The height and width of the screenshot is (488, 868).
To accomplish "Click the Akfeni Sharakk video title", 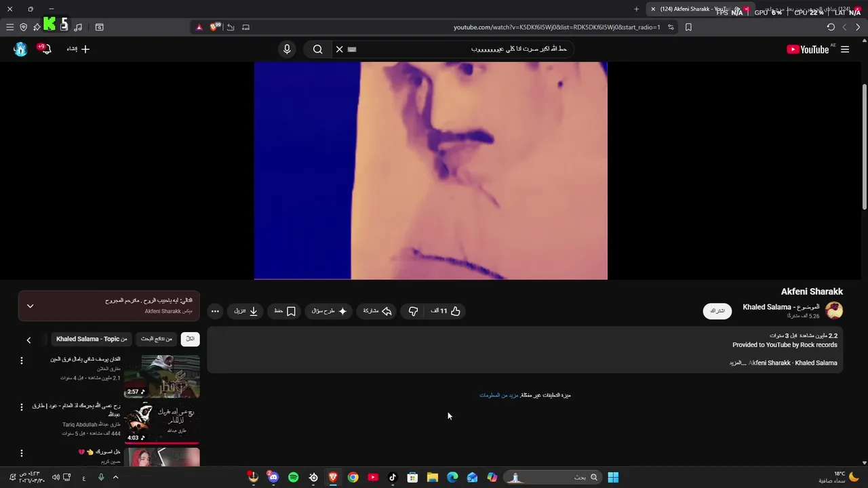I will coord(812,291).
